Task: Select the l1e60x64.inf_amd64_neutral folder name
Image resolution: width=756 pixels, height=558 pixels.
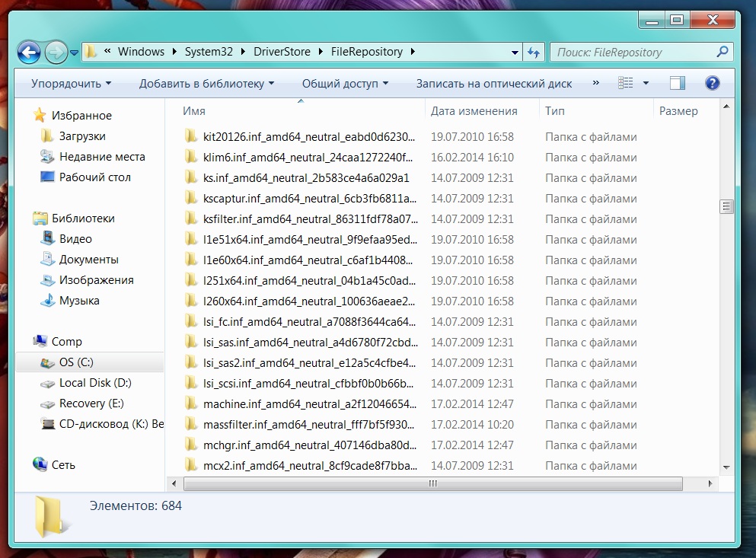Action: (x=308, y=260)
